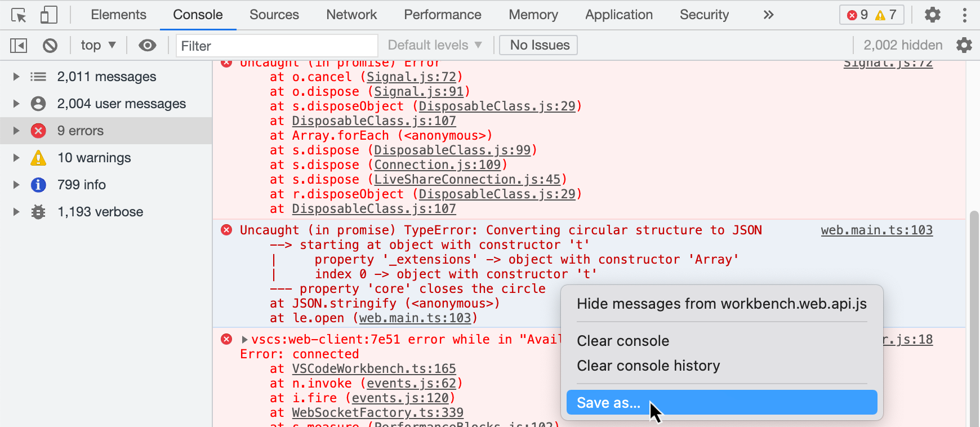
Task: Open DevTools settings gear in tab bar
Action: (932, 15)
